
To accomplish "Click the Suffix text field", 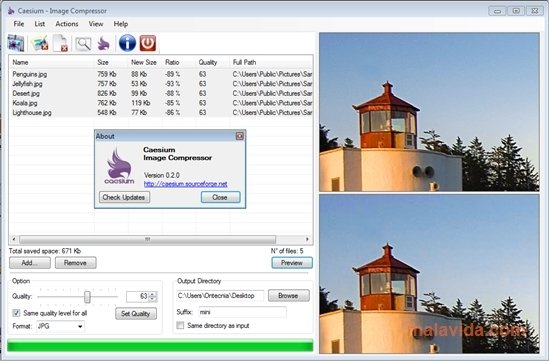I will click(242, 312).
